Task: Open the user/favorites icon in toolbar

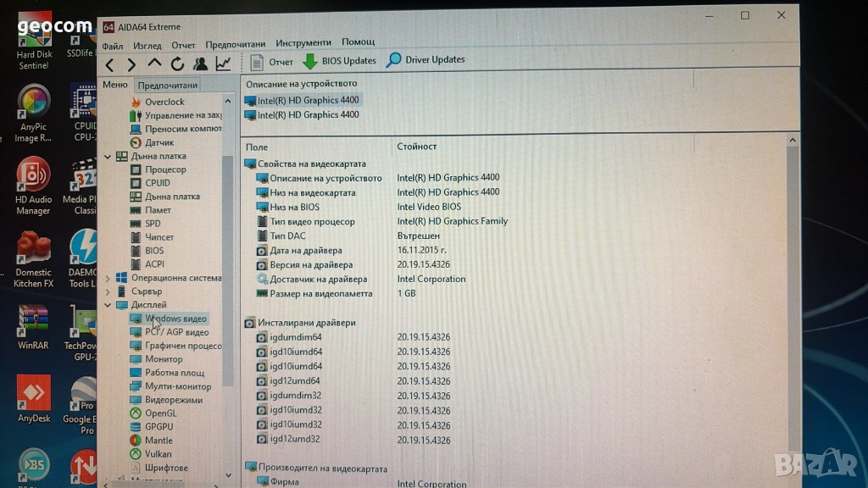Action: coord(200,64)
